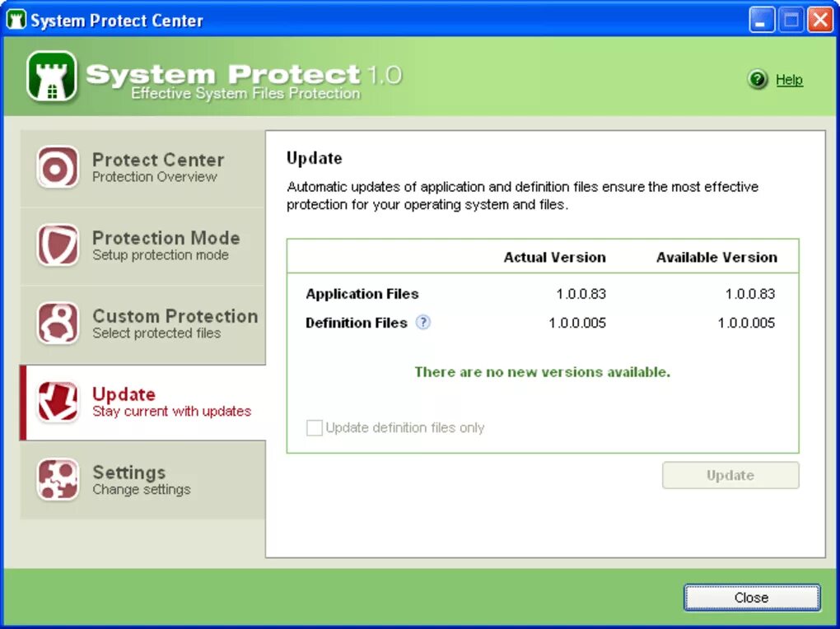Click the Definition Files label

[x=357, y=323]
